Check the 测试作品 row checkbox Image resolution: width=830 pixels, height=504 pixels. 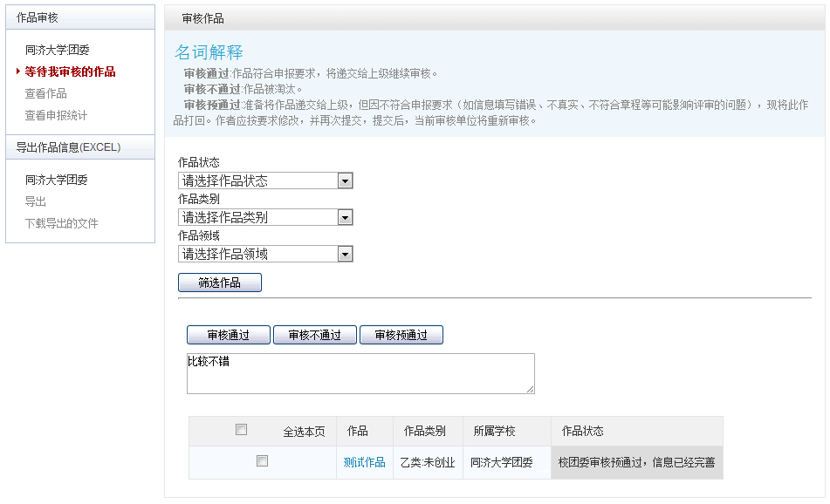tap(262, 461)
